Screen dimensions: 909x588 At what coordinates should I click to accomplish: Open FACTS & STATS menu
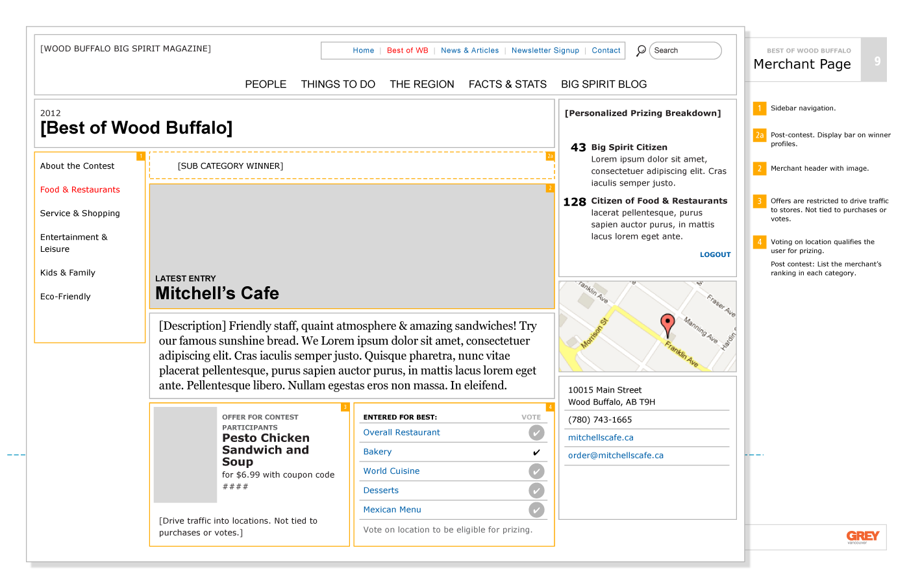[x=508, y=84]
